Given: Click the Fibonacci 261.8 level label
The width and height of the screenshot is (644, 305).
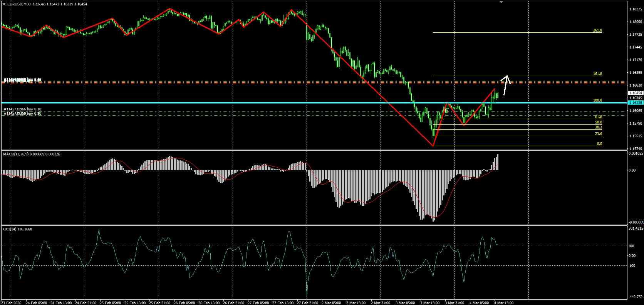Looking at the screenshot, I should (597, 30).
